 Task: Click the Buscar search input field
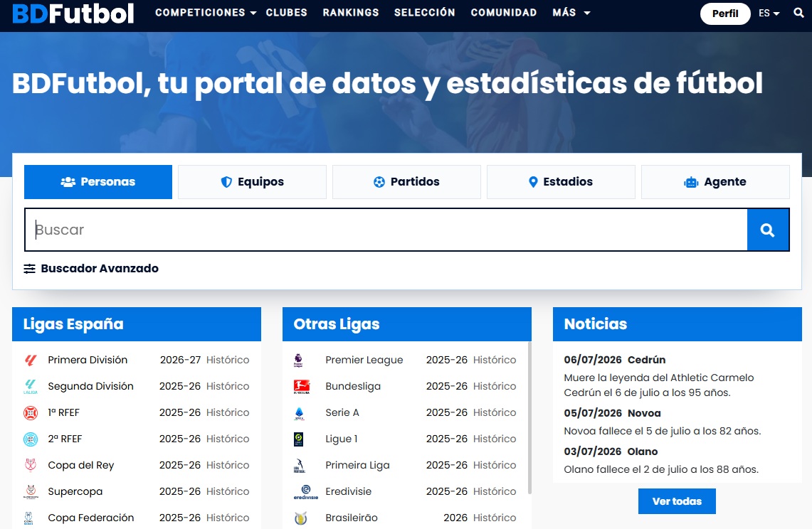tap(386, 230)
